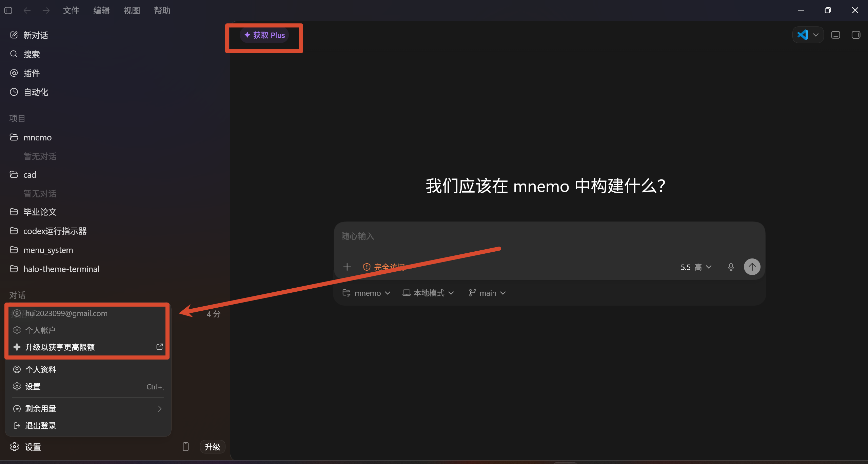The width and height of the screenshot is (868, 464).
Task: Expand the 剩余用量 submenu arrow
Action: (x=160, y=409)
